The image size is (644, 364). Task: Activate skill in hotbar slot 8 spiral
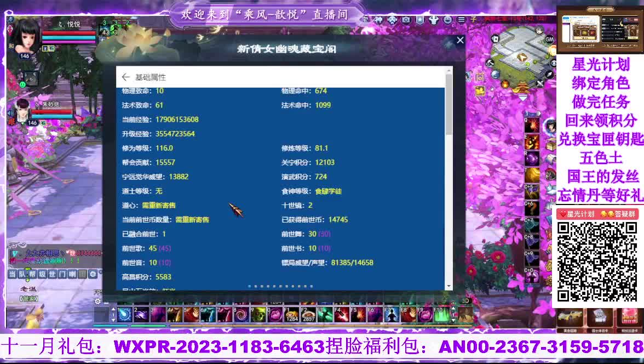click(x=241, y=315)
